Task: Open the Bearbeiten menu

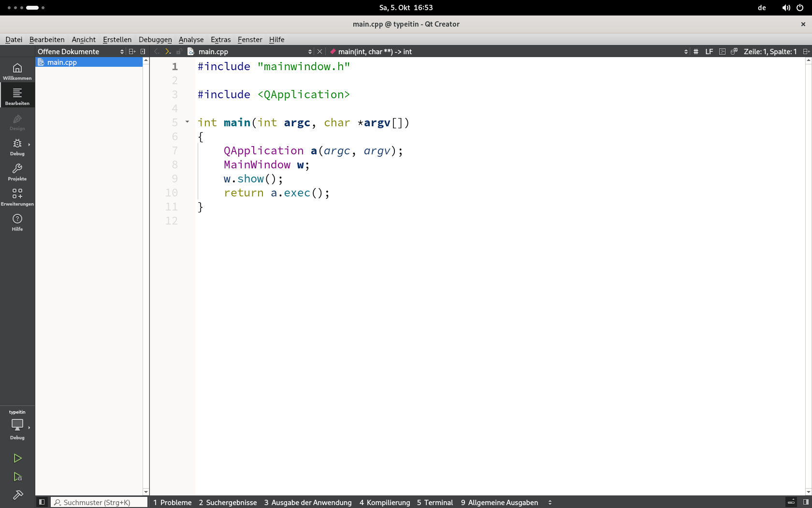Action: [47, 40]
